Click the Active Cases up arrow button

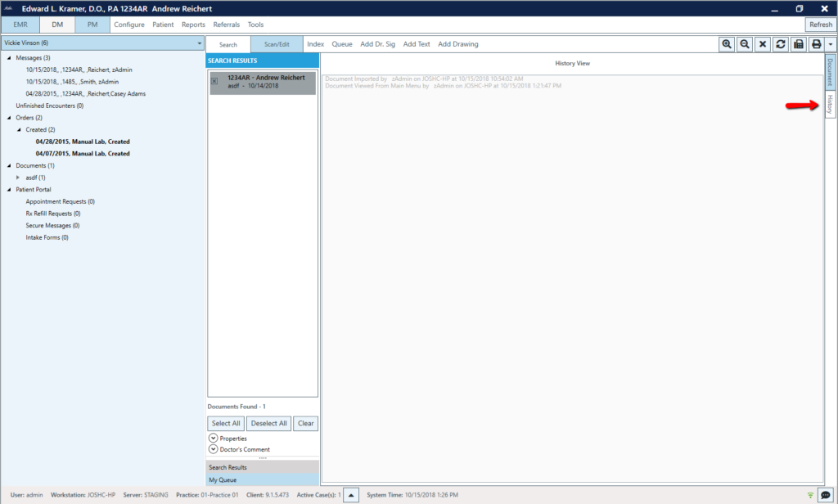pyautogui.click(x=351, y=495)
